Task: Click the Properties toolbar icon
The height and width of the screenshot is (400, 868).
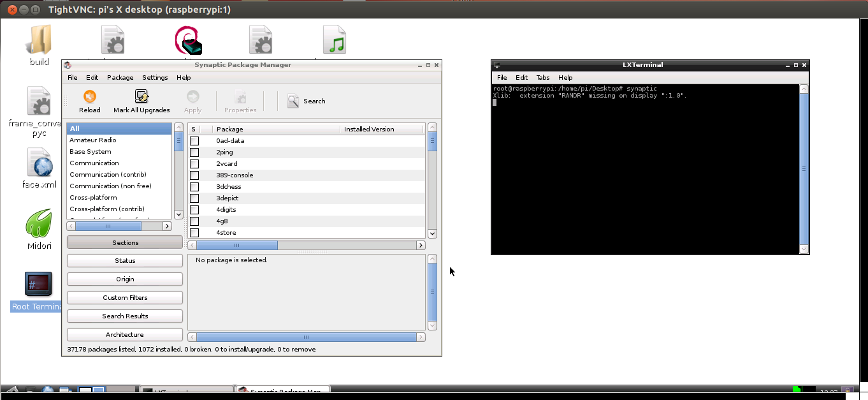Action: click(240, 97)
